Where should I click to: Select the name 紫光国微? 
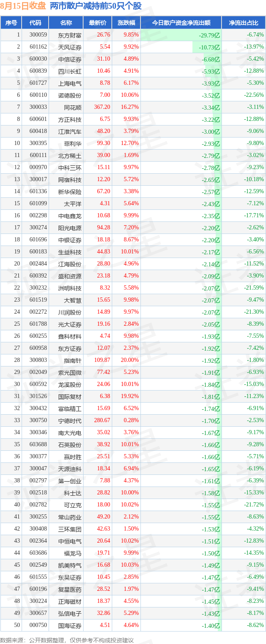click(x=70, y=372)
